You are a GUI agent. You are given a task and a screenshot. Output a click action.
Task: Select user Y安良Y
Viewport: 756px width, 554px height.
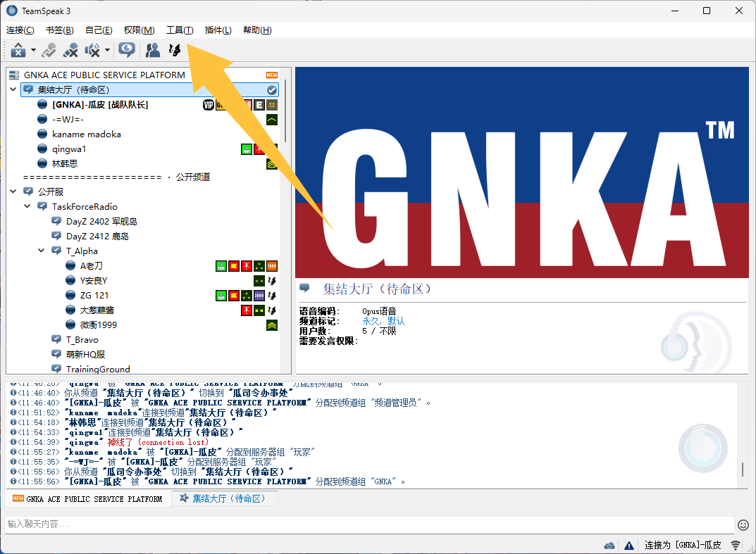pos(94,280)
